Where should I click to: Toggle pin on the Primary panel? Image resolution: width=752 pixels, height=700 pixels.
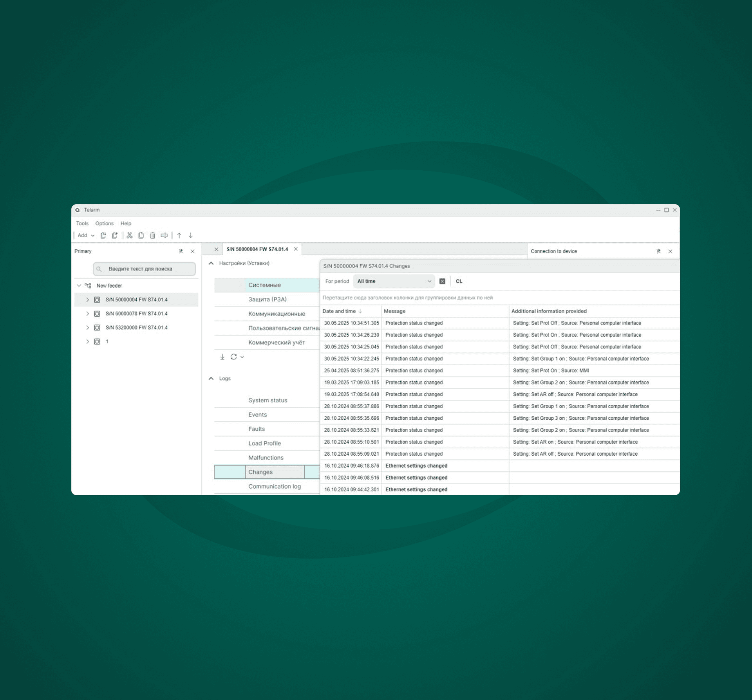181,251
